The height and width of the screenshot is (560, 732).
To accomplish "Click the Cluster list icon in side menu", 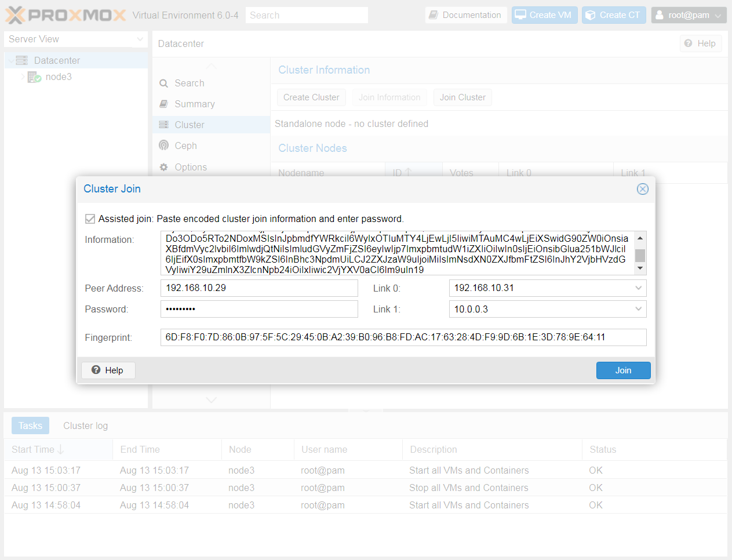I will pos(163,125).
